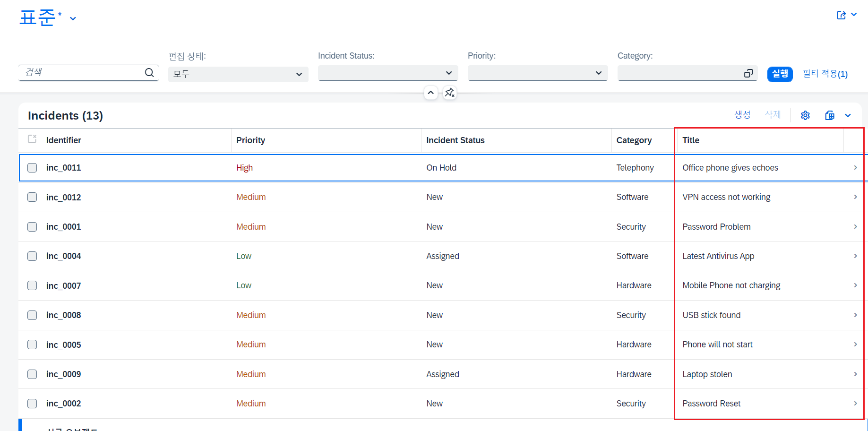Screen dimensions: 868x431
Task: Click the Identifier column header
Action: click(x=64, y=140)
